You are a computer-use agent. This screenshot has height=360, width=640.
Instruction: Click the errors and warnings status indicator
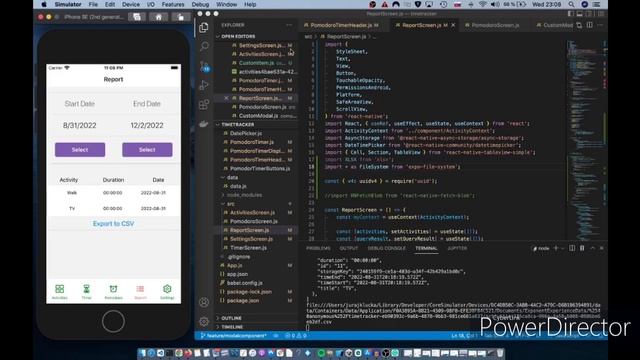296,336
